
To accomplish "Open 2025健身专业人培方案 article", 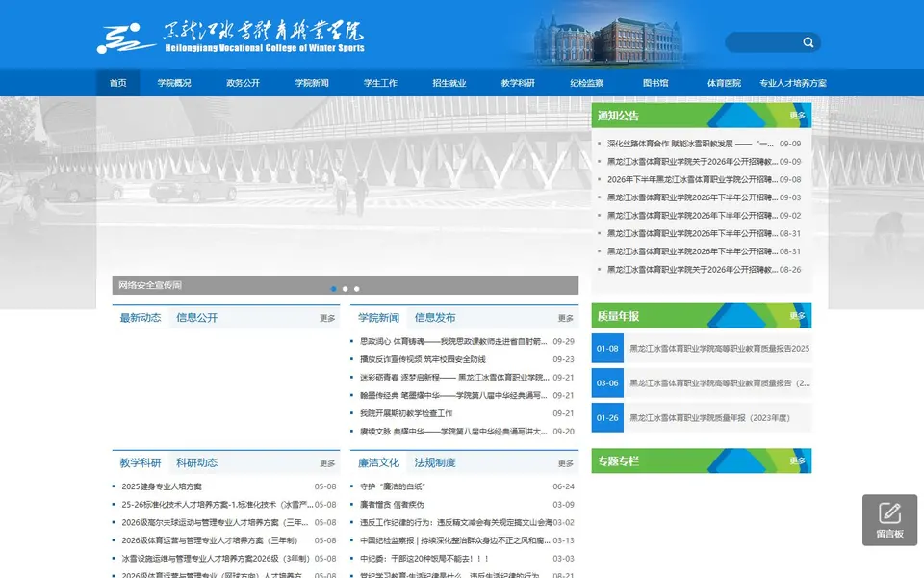I will [162, 486].
